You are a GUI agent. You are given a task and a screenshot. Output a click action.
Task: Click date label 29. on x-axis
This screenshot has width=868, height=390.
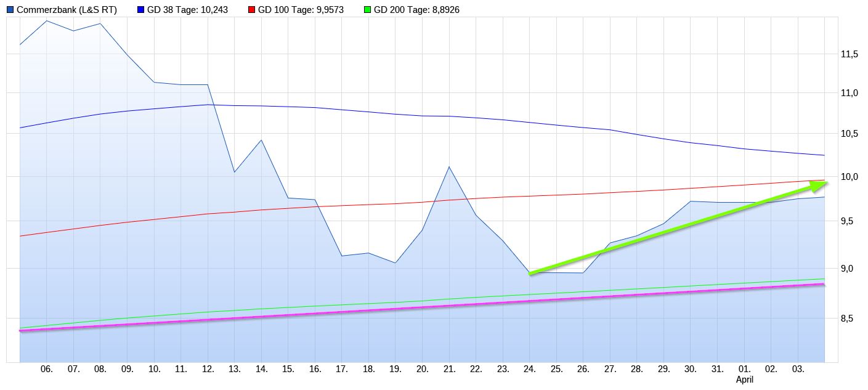[x=664, y=370]
